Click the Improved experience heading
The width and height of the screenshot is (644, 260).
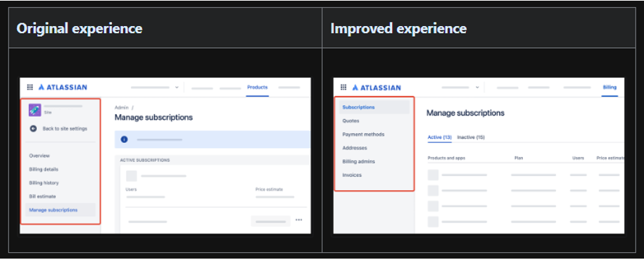click(398, 28)
